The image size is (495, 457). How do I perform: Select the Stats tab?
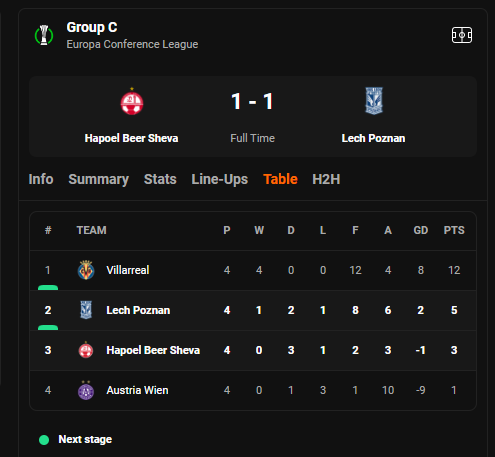click(160, 179)
